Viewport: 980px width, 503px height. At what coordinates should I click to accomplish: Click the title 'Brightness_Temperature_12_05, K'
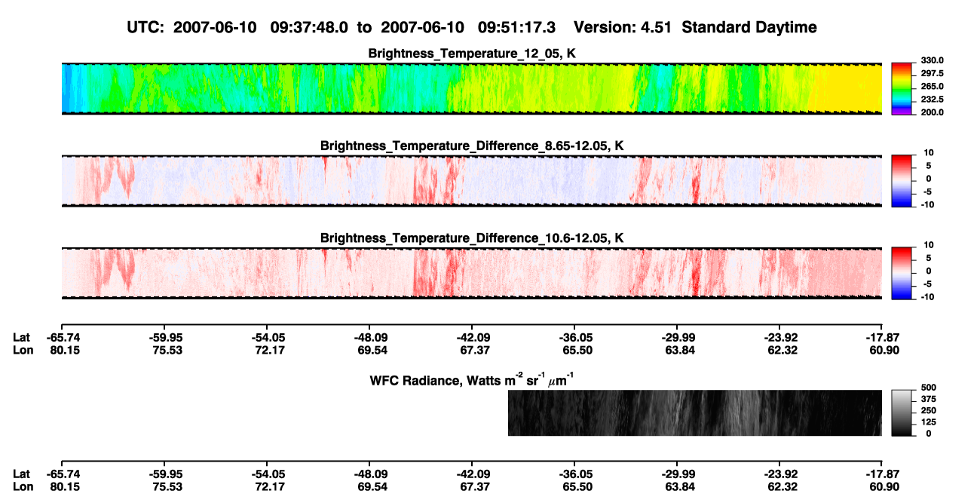click(x=472, y=54)
